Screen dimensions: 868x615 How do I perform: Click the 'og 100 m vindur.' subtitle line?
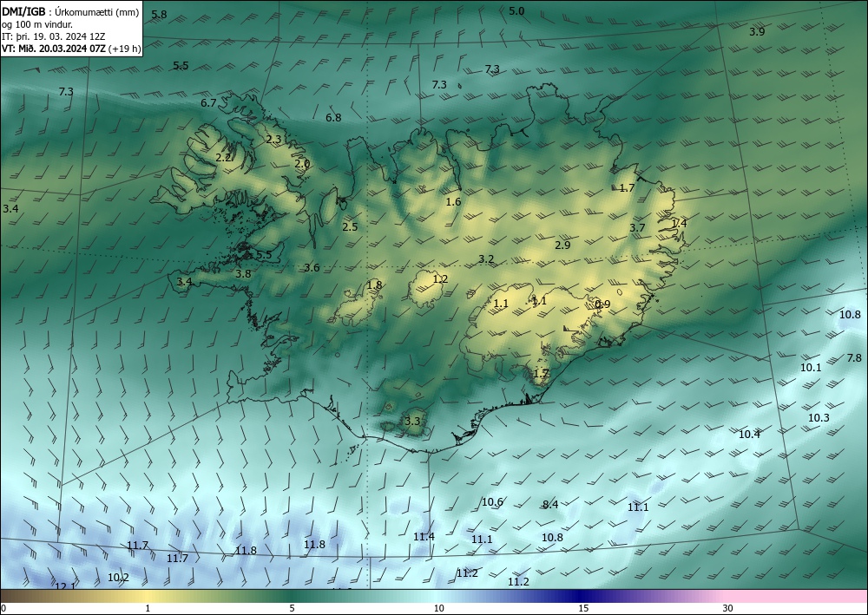point(37,25)
